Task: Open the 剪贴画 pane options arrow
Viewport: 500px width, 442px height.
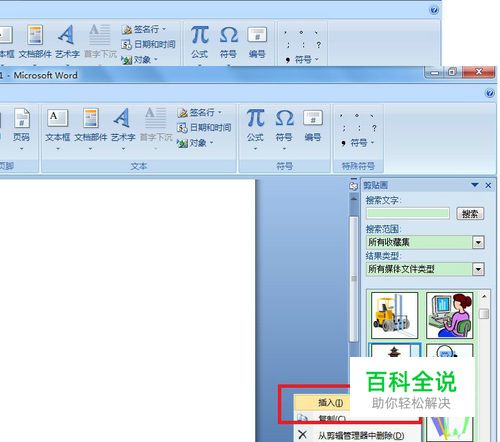Action: [475, 185]
